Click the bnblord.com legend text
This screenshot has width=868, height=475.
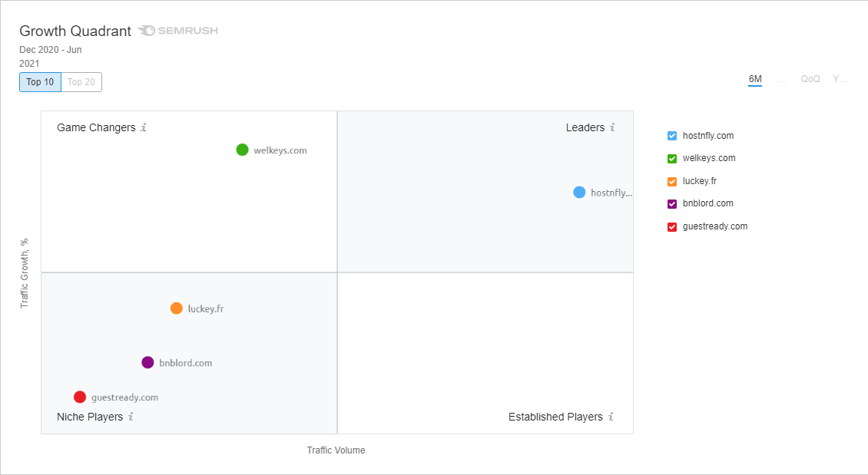(x=708, y=203)
